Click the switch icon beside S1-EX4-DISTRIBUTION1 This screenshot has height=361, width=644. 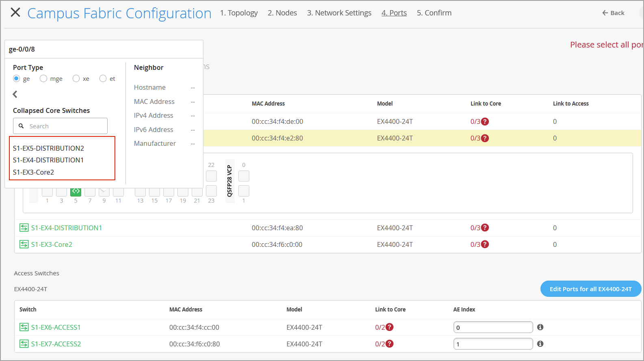click(24, 228)
